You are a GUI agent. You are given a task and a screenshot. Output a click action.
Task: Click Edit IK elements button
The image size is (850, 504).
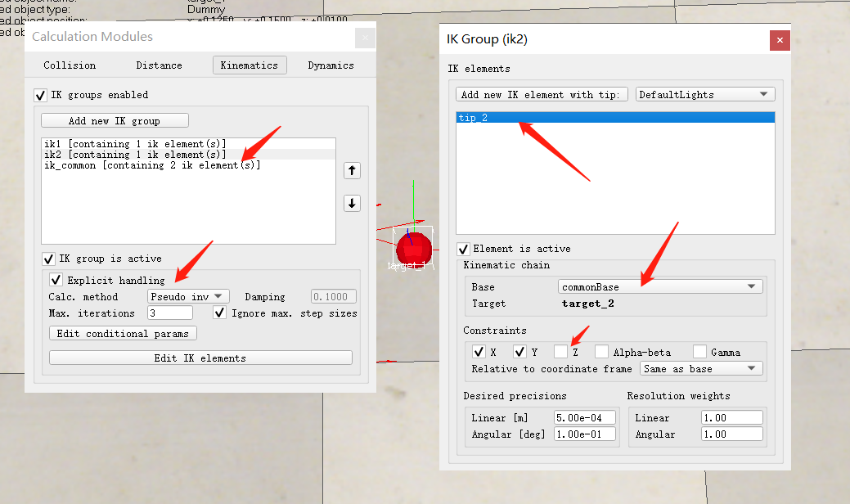point(200,358)
